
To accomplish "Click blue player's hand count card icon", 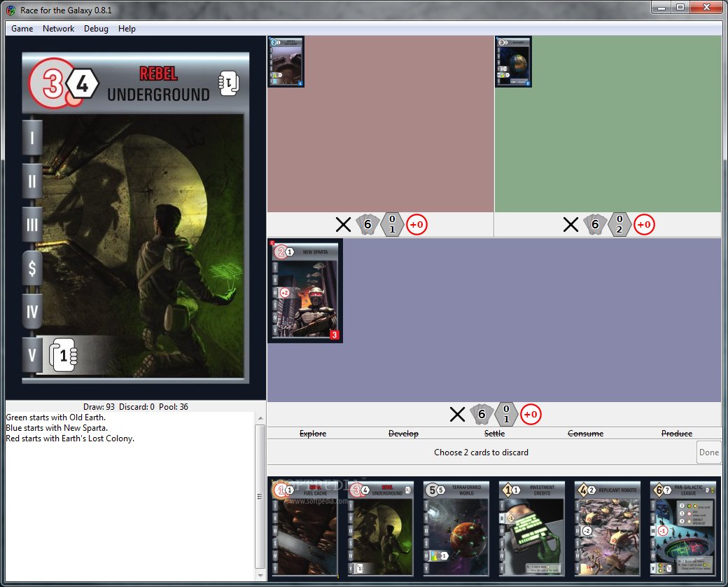I will click(482, 414).
